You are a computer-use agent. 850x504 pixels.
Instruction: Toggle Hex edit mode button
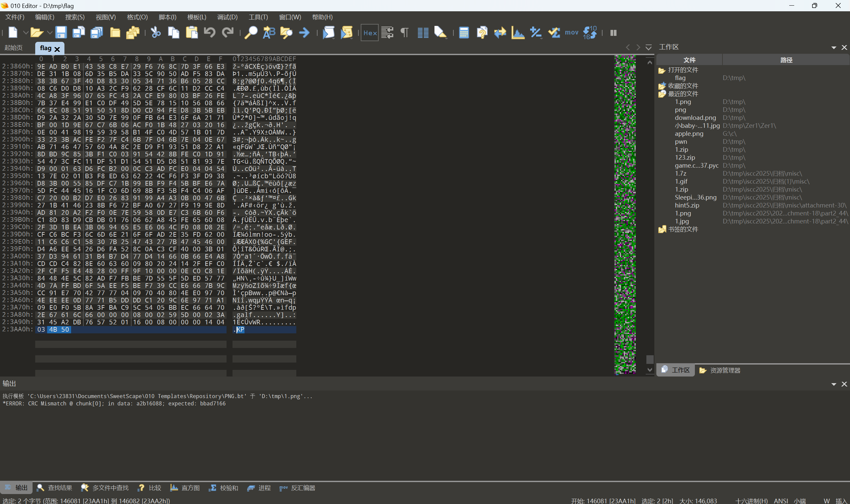pyautogui.click(x=370, y=33)
